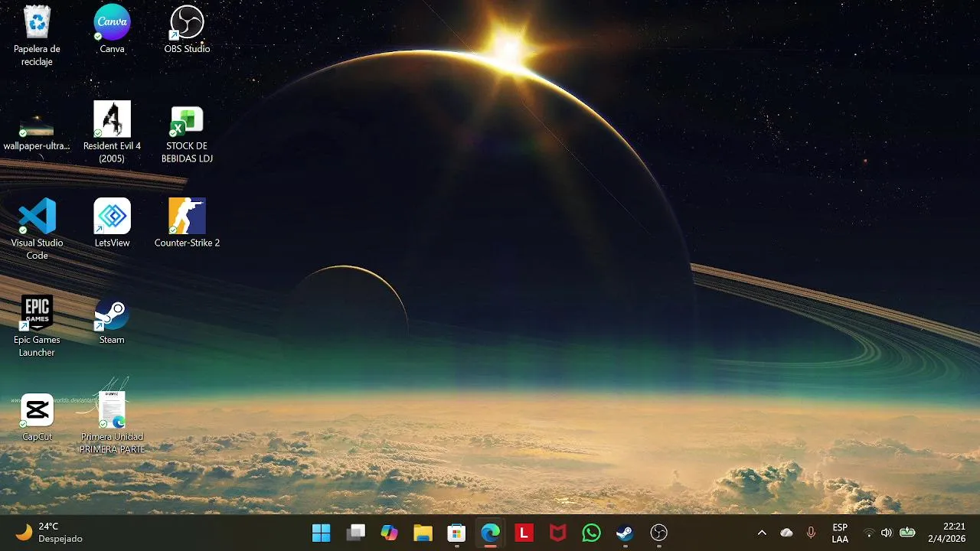Open Microsoft Store from the taskbar
Screen dimensions: 980x551
456,533
